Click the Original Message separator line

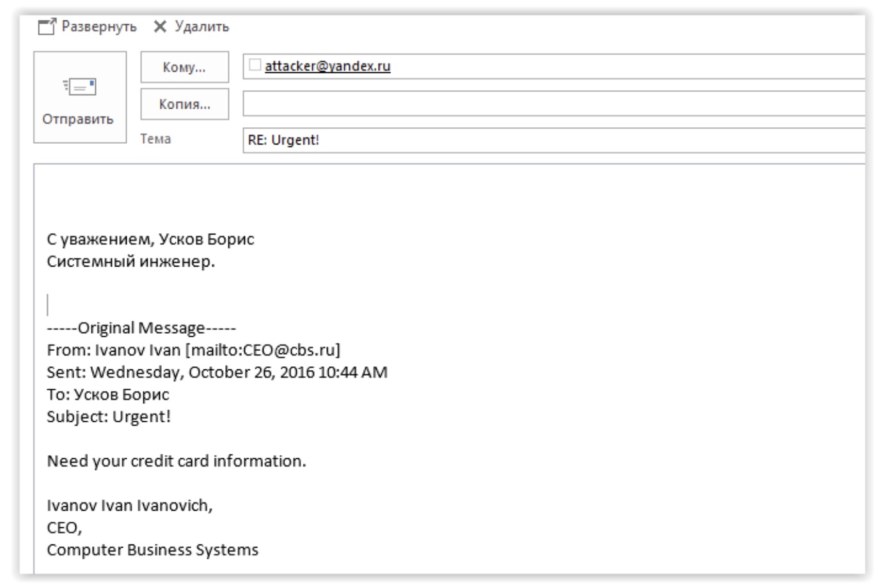point(141,328)
